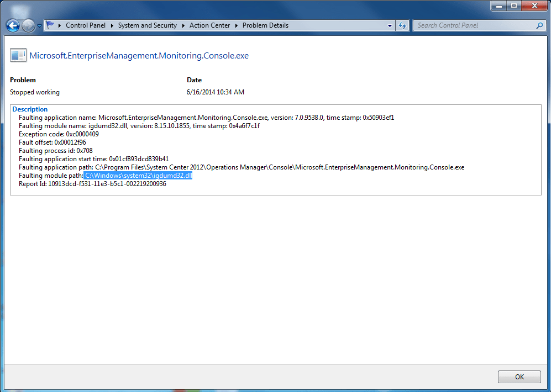Click the Faulting application name line
551x392 pixels.
(207, 118)
